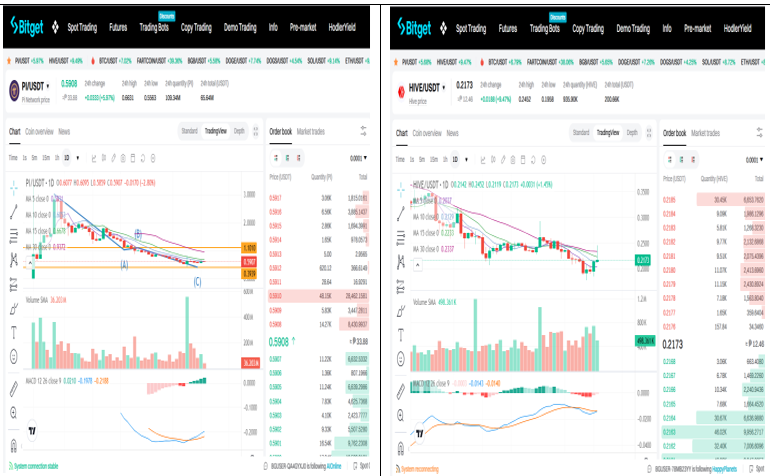Open the PI/USDT trading pair dropdown
The image size is (770, 476).
coord(48,86)
